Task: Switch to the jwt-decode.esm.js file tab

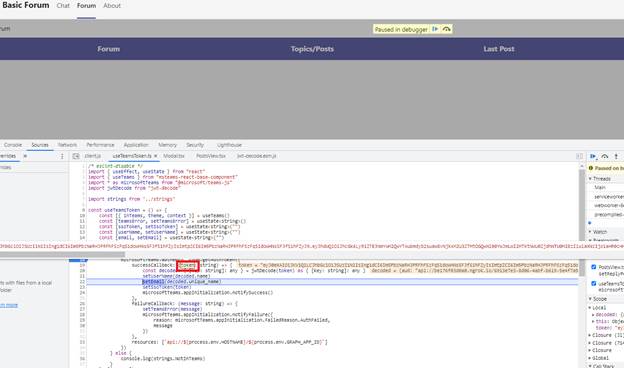Action: click(x=257, y=156)
